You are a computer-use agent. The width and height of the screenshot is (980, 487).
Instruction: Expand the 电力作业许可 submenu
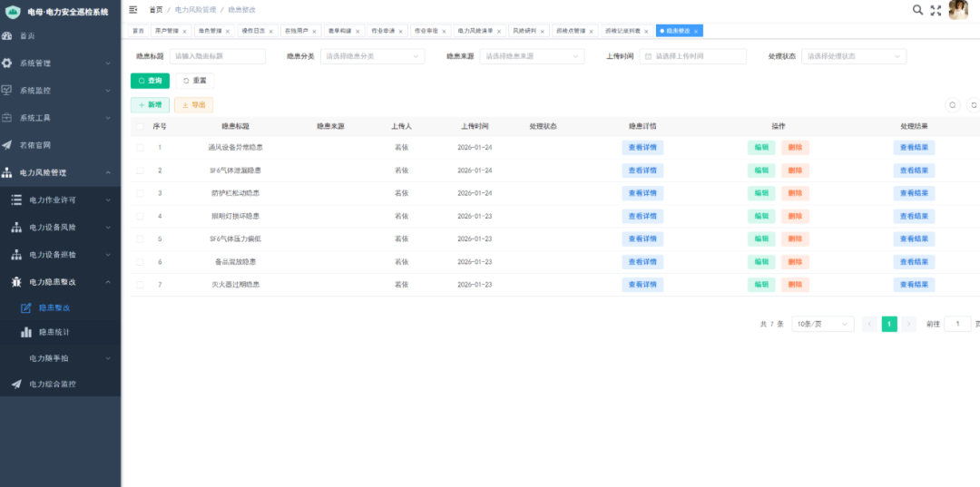coord(61,200)
